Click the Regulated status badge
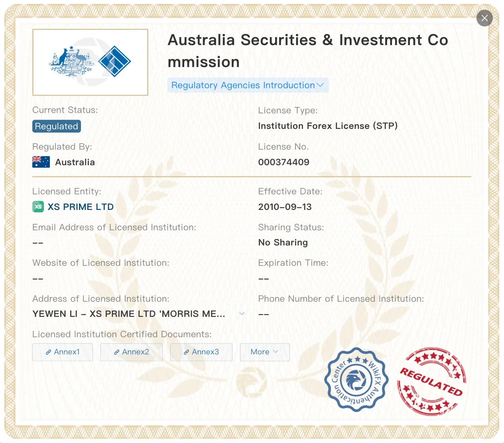The image size is (504, 443). [x=57, y=126]
